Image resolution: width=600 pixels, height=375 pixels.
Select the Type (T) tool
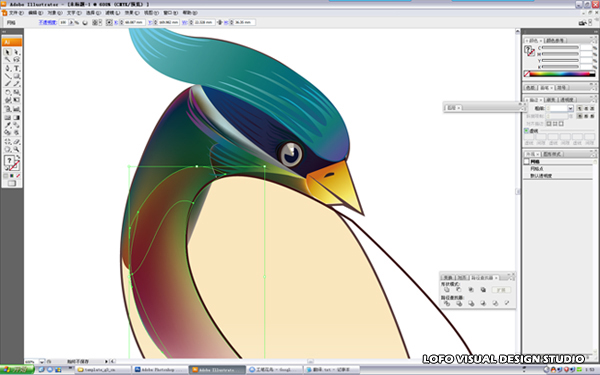(x=16, y=68)
